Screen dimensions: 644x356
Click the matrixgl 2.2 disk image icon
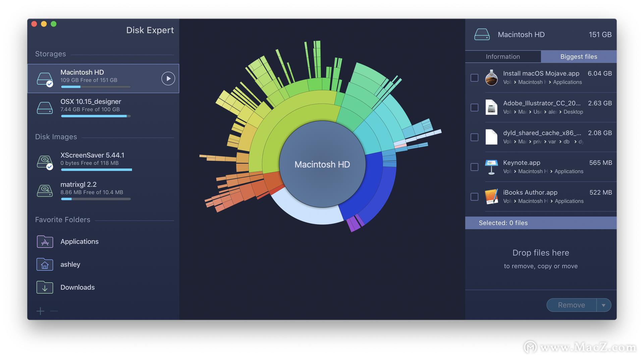click(45, 191)
